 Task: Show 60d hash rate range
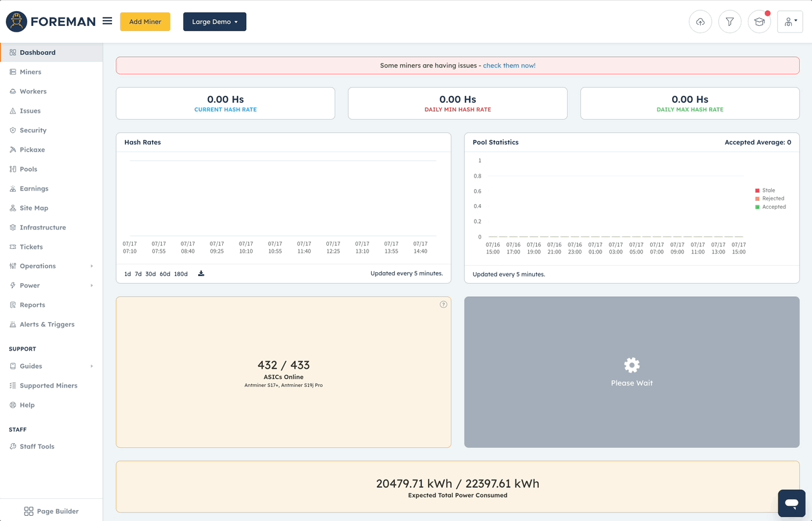tap(165, 274)
